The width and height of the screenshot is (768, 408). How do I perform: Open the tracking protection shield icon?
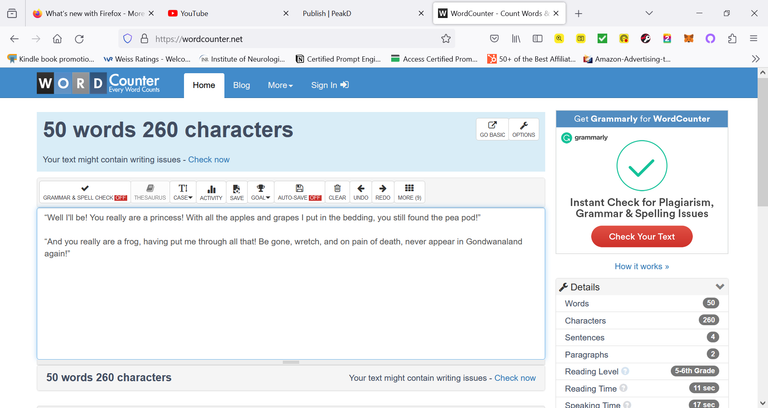128,39
